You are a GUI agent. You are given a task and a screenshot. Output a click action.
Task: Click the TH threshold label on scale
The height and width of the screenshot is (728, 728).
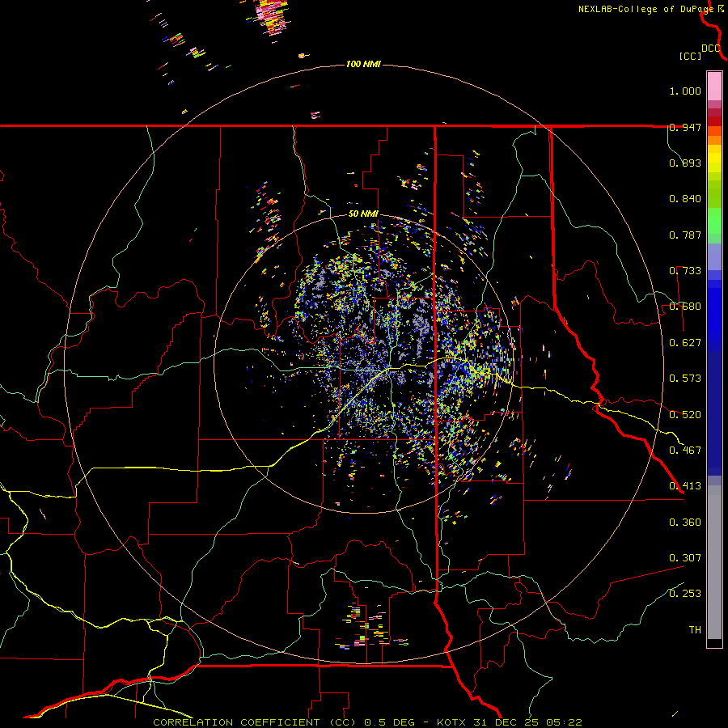pos(695,630)
